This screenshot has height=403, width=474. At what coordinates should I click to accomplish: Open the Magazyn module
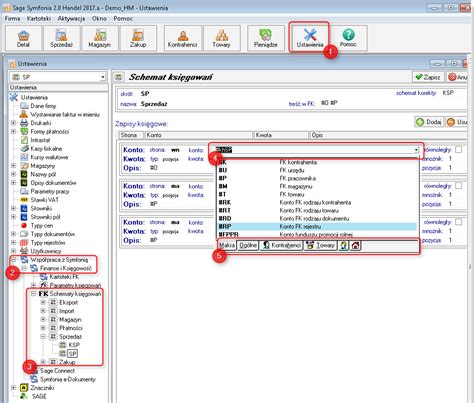click(x=99, y=38)
